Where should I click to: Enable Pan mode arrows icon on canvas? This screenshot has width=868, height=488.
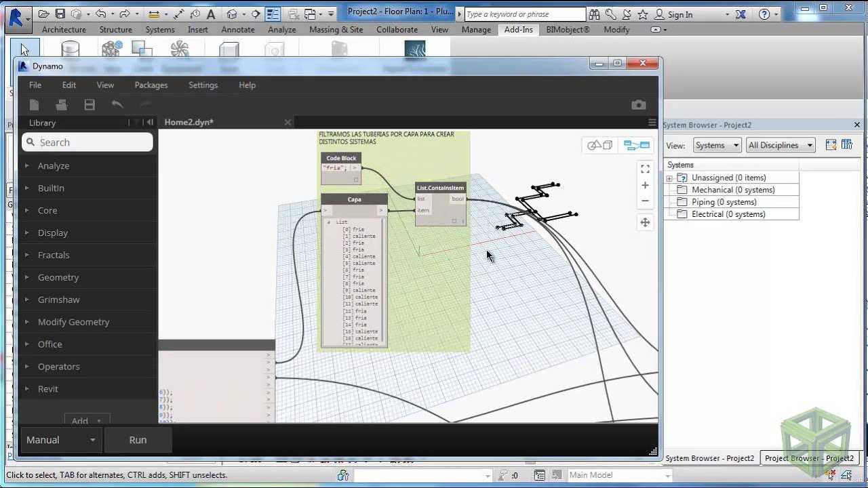pos(645,222)
